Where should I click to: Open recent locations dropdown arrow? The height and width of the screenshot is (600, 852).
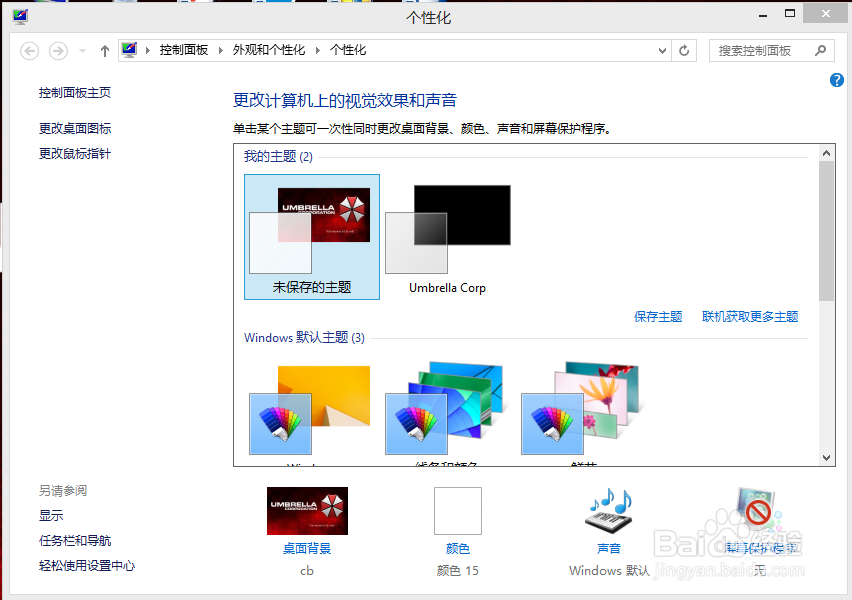[x=82, y=51]
